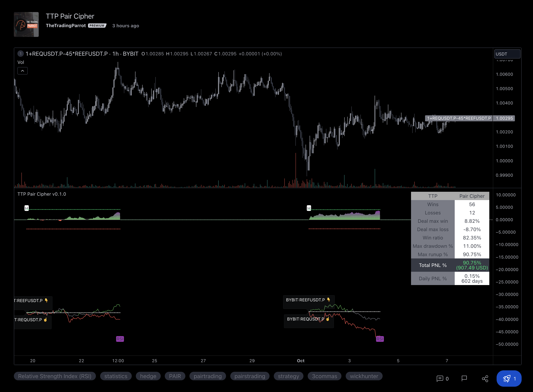The image size is (533, 392).
Task: Select the Relative Strength Index (RSI) tag
Action: pyautogui.click(x=55, y=376)
